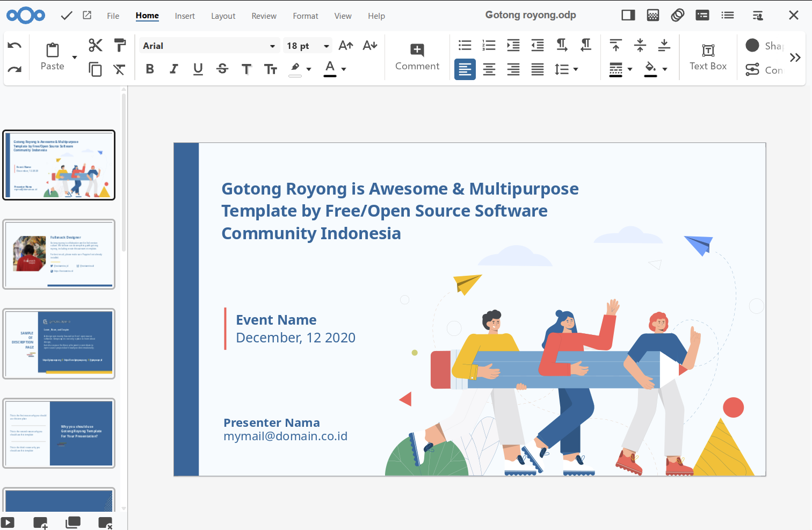
Task: Select the Copy style painter icon
Action: click(x=120, y=44)
